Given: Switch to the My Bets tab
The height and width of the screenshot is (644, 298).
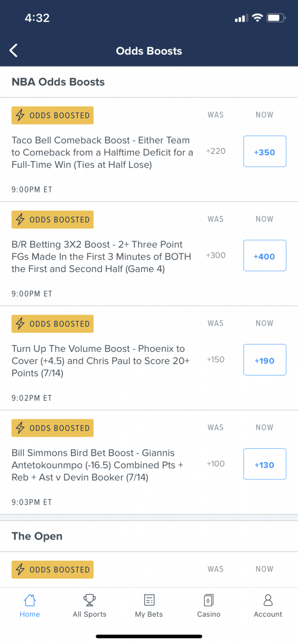Looking at the screenshot, I should coord(149,606).
